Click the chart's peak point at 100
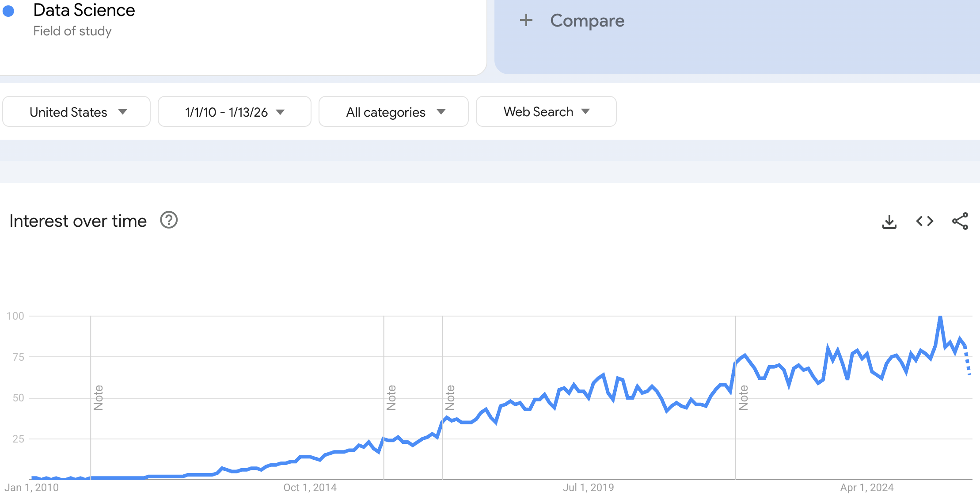 click(x=940, y=317)
